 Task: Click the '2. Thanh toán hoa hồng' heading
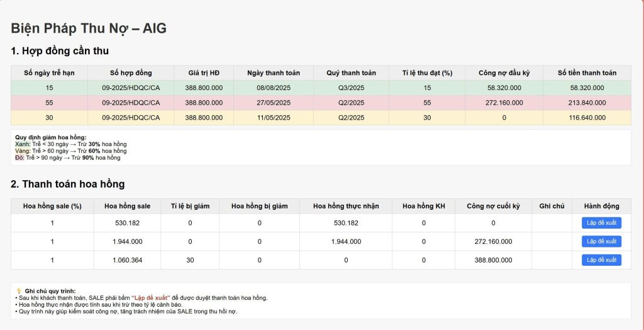tap(68, 184)
